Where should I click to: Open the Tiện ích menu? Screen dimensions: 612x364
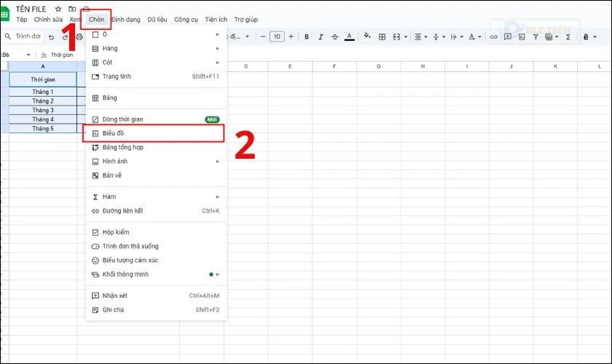point(216,20)
